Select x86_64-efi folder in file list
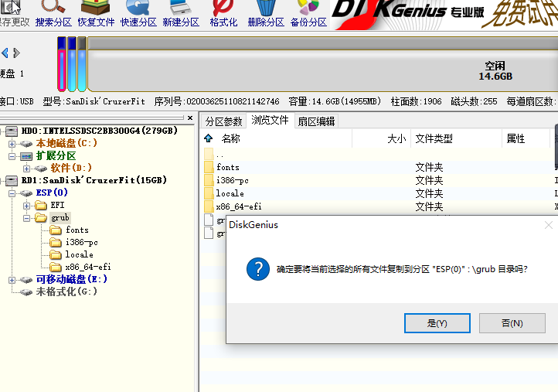Image resolution: width=558 pixels, height=392 pixels. tap(239, 206)
